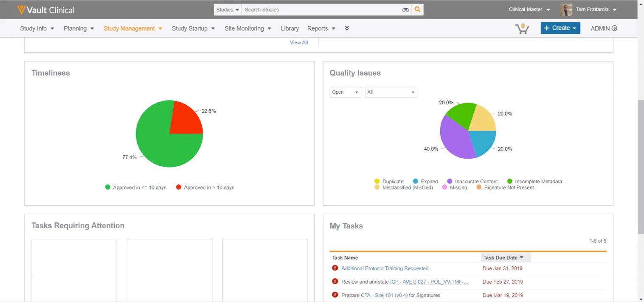Click the purple Inaccurate Content pie slice
644x302 pixels.
[454, 140]
